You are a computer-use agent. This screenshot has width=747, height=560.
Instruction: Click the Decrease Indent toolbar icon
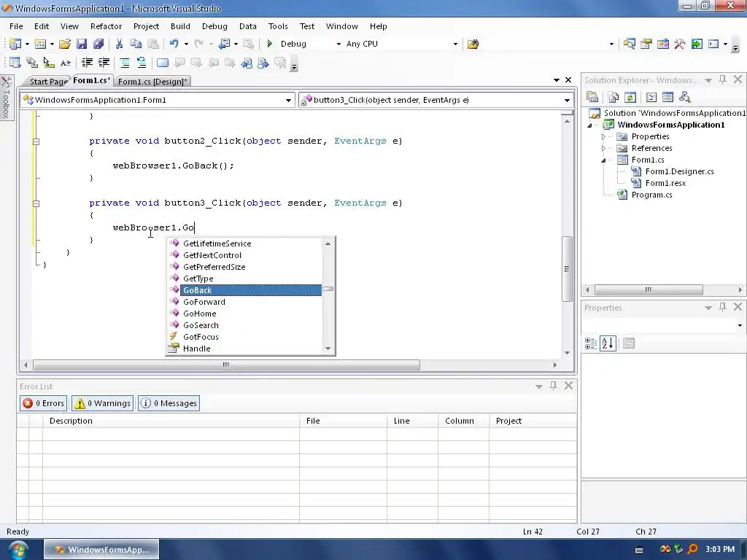pyautogui.click(x=87, y=63)
